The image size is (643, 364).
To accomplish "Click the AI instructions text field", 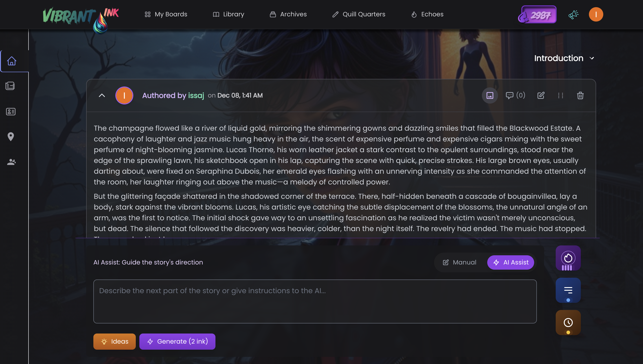I will pyautogui.click(x=315, y=301).
